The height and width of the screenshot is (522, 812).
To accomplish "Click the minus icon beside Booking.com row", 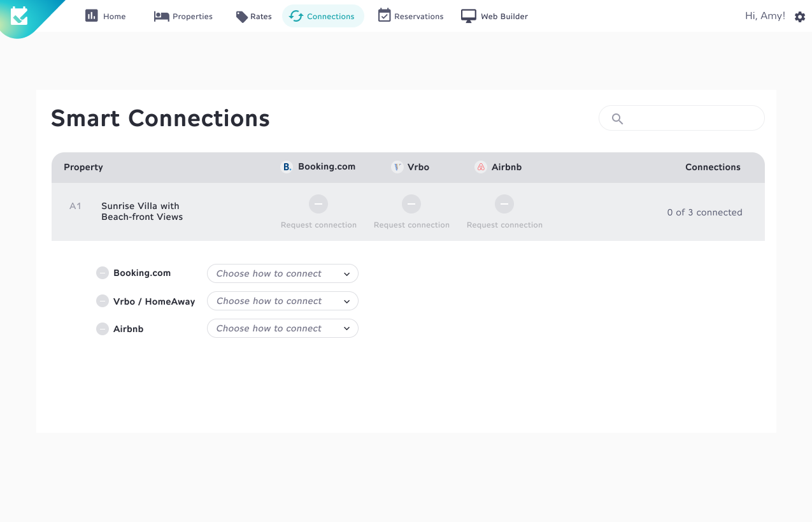I will (103, 273).
